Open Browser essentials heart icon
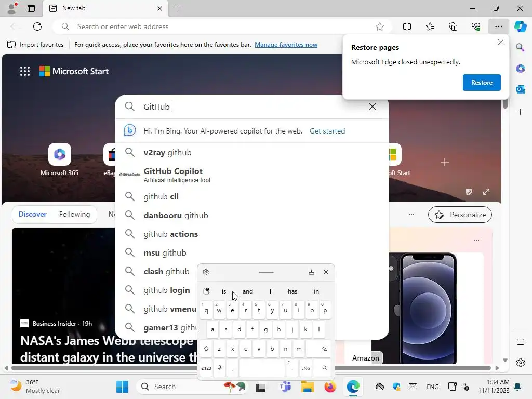This screenshot has height=399, width=532. 476,26
